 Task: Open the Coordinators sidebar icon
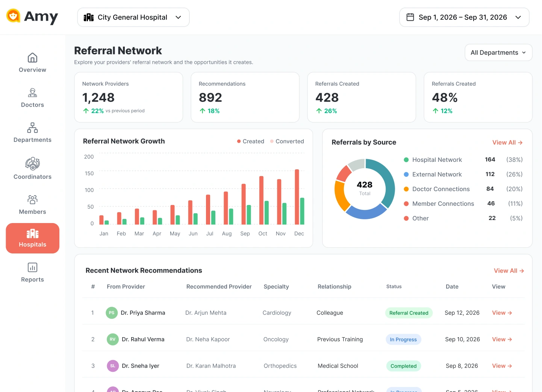click(x=32, y=164)
